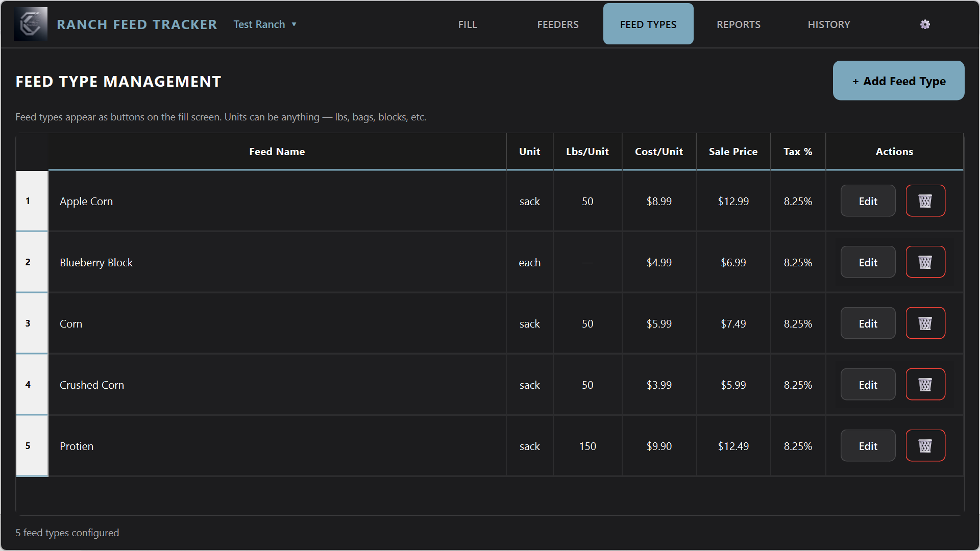The width and height of the screenshot is (980, 551).
Task: Click the $8.99 cost cell
Action: 659,201
